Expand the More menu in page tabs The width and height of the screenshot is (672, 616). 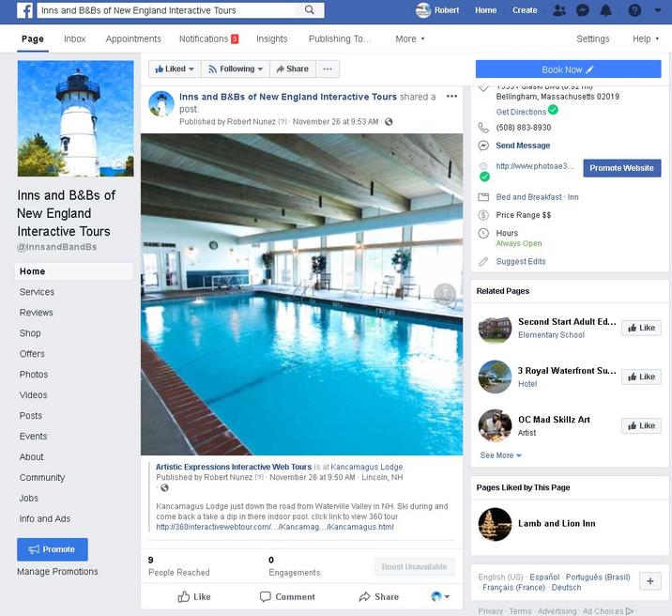pyautogui.click(x=410, y=39)
